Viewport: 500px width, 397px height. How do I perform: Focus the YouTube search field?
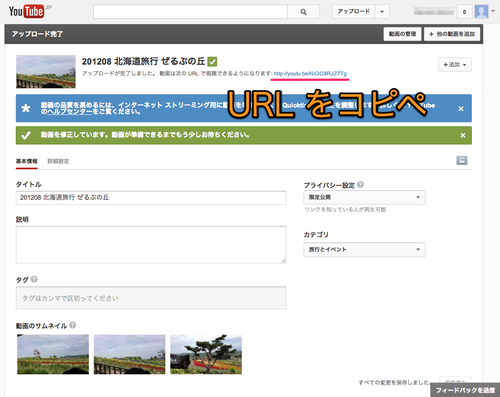point(190,12)
